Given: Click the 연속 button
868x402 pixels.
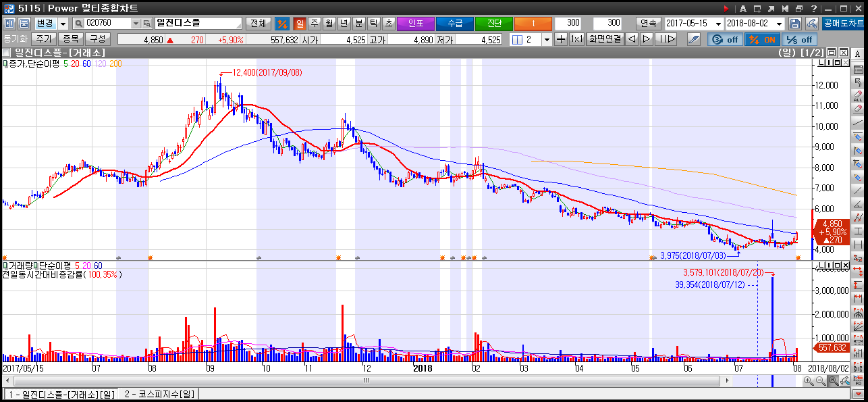Looking at the screenshot, I should coord(649,23).
